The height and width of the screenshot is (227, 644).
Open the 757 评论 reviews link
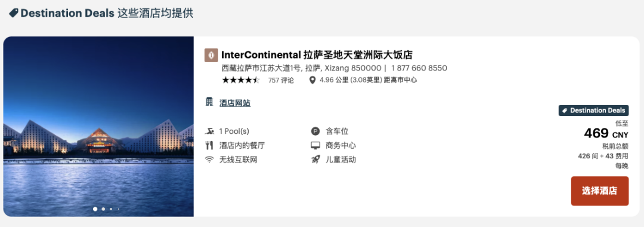[x=281, y=81]
